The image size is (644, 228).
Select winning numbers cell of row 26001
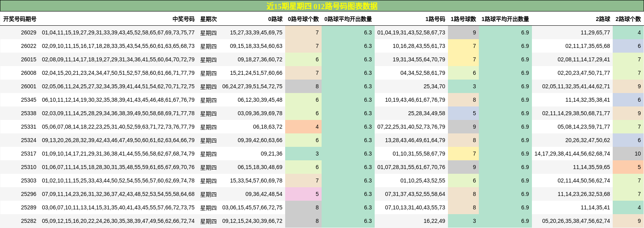[118, 86]
